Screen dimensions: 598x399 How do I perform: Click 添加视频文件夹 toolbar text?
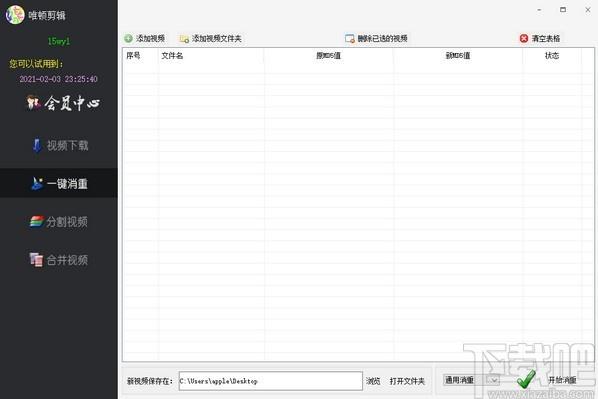pyautogui.click(x=216, y=38)
